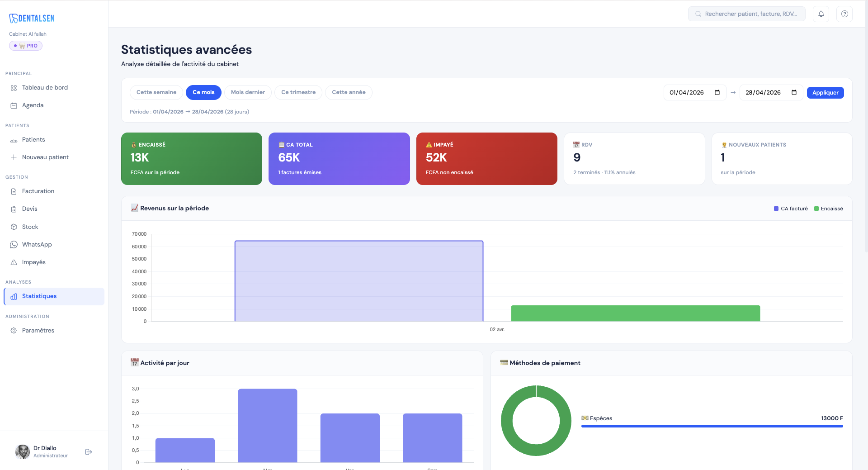Click Dr Diallo profile avatar
Viewport: 868px width, 470px height.
pos(23,452)
